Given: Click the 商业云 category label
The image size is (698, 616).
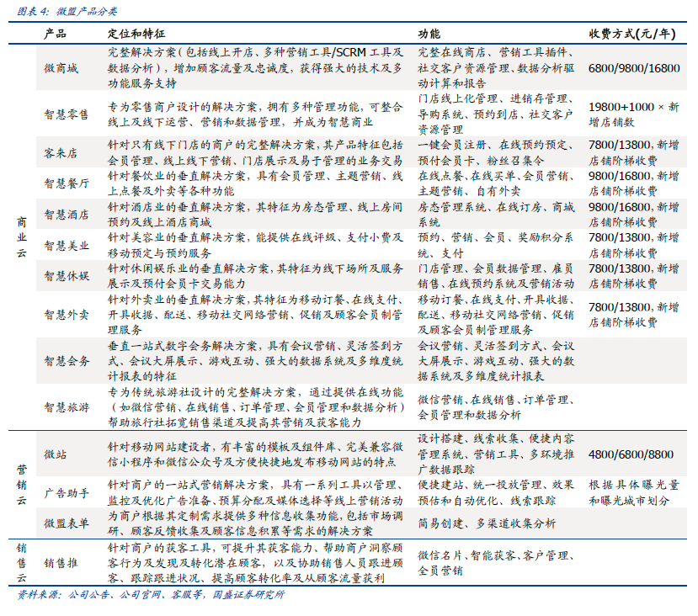Looking at the screenshot, I should [21, 237].
